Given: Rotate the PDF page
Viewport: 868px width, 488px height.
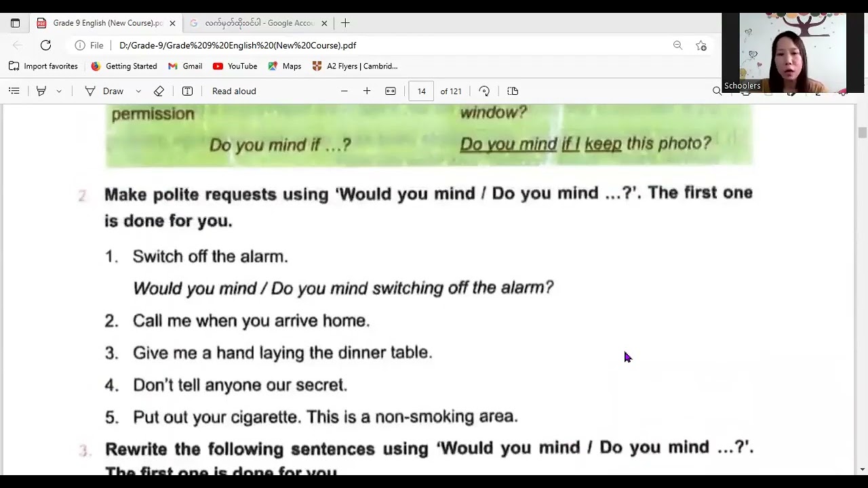Looking at the screenshot, I should 484,91.
